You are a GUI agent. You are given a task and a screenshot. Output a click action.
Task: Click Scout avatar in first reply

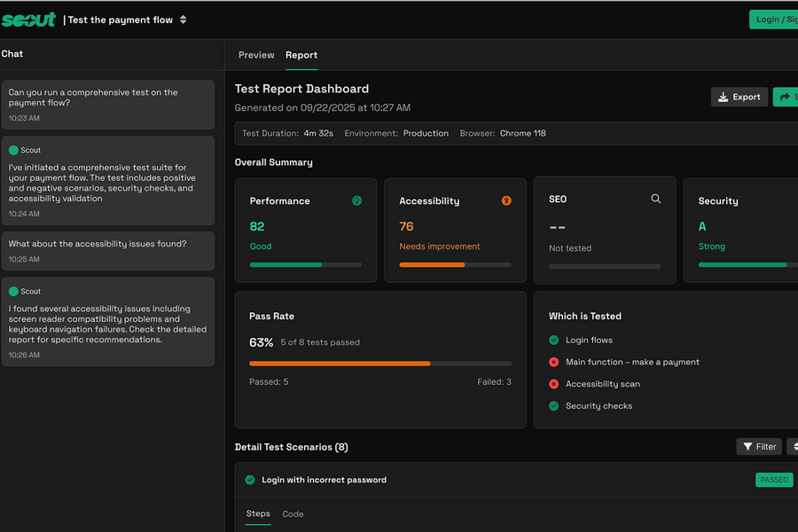coord(14,151)
